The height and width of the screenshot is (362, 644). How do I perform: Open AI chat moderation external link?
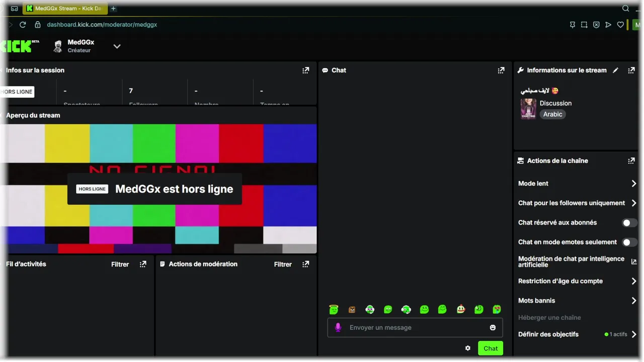pos(633,261)
